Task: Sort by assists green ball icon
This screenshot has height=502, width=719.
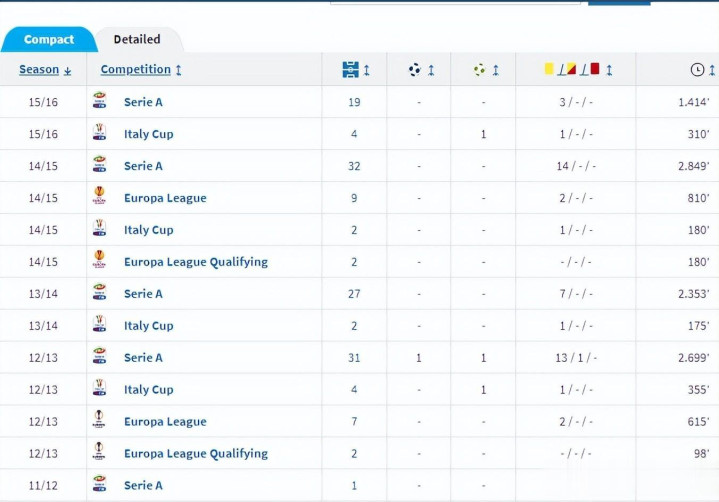Action: (x=480, y=70)
